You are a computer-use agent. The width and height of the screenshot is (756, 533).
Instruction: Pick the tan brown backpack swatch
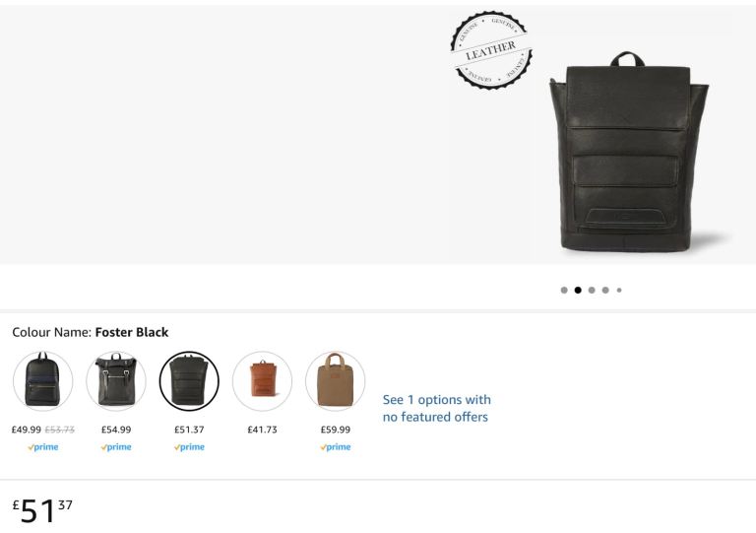tap(262, 381)
